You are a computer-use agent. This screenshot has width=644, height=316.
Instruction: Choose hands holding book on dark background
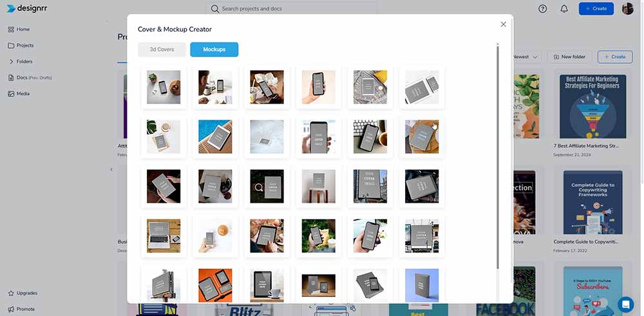point(164,186)
